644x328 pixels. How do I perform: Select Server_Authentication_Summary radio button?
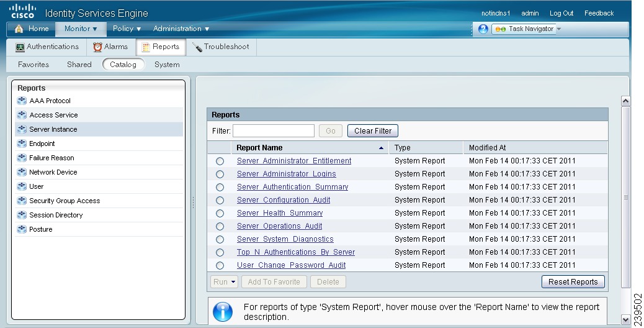click(220, 188)
